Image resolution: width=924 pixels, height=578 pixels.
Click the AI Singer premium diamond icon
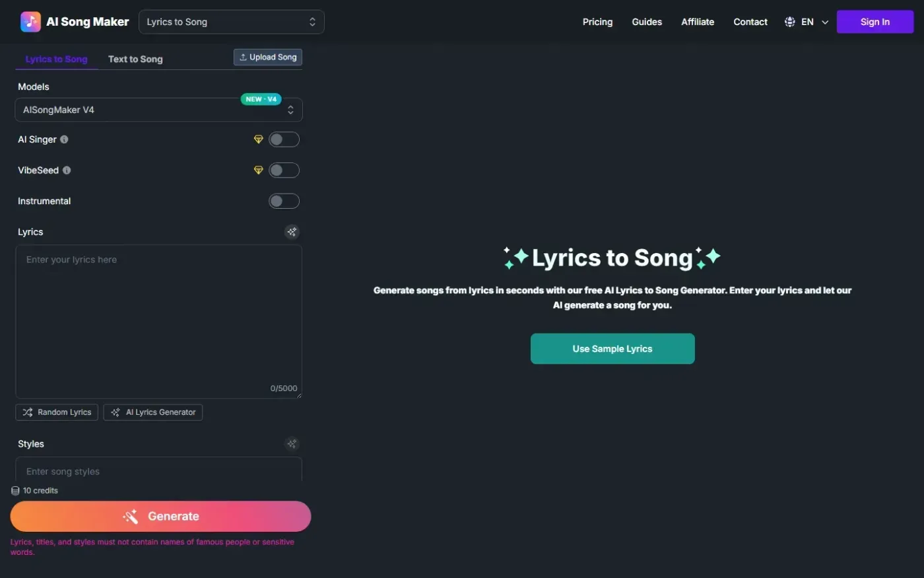259,139
